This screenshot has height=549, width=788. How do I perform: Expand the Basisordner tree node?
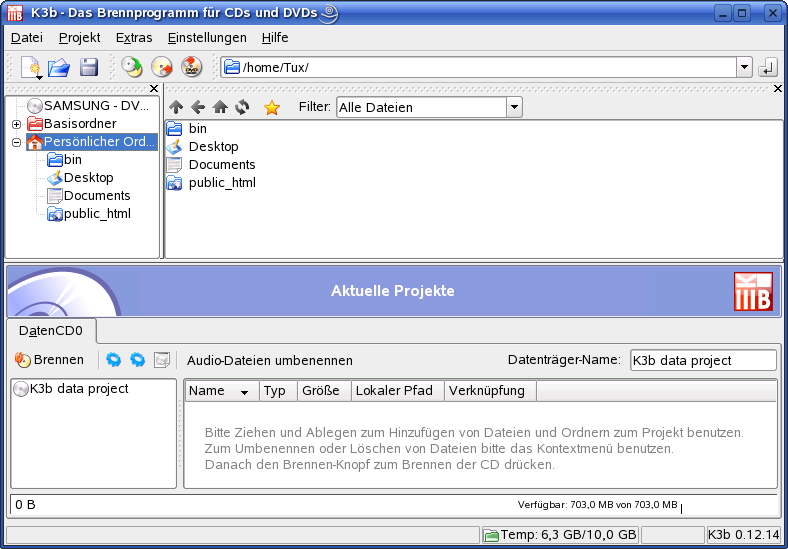point(17,124)
